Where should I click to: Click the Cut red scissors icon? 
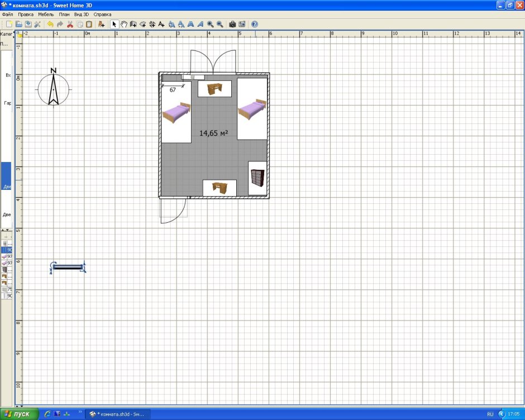pyautogui.click(x=70, y=24)
